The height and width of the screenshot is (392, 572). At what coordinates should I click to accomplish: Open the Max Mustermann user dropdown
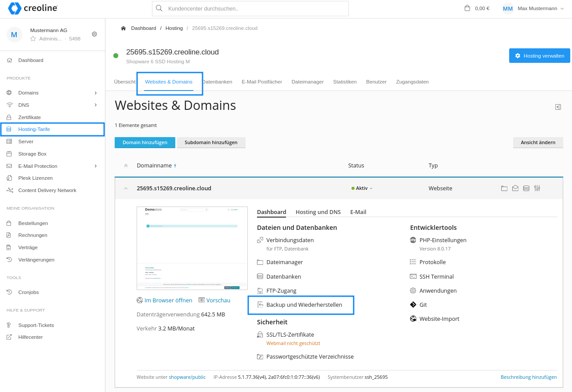541,8
